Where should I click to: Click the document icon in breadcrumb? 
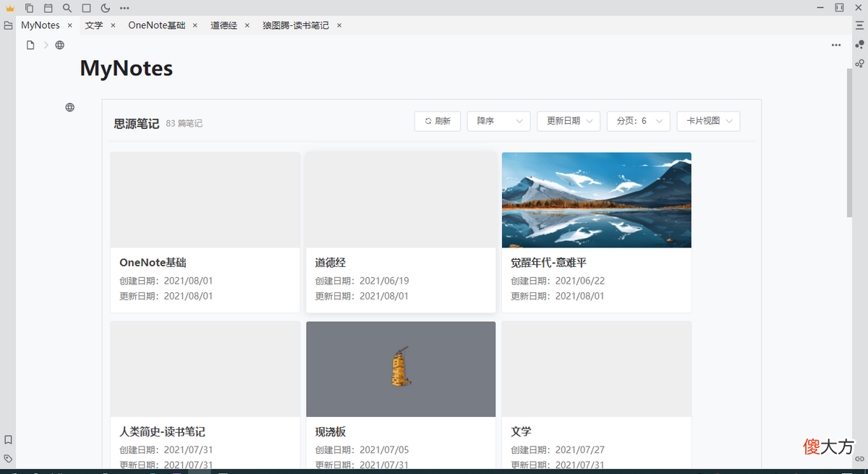(30, 45)
